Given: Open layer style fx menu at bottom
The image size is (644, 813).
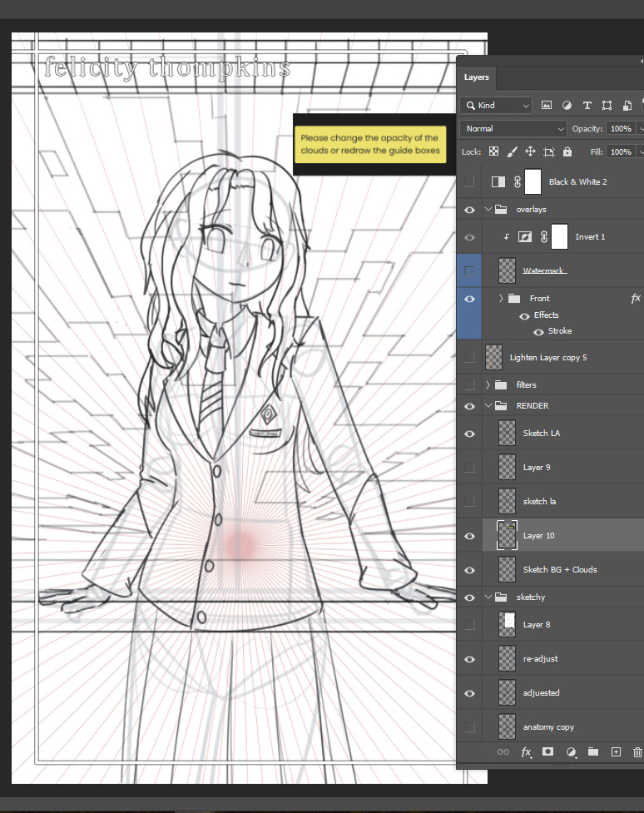Looking at the screenshot, I should click(526, 751).
